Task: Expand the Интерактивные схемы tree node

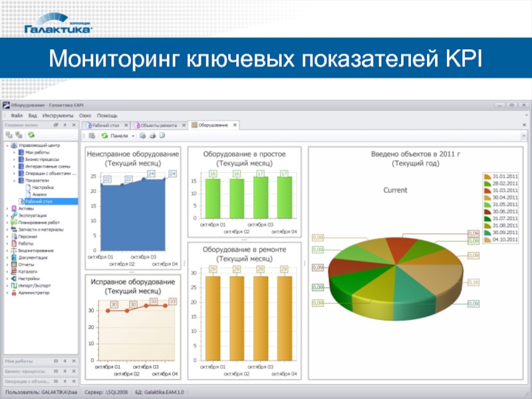Action: [14, 167]
